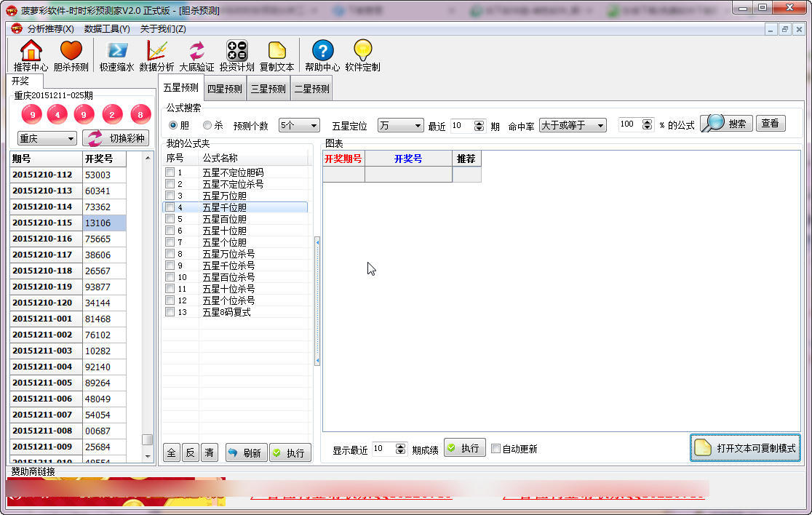The image size is (812, 515).
Task: Switch to the 四星预测 tab
Action: click(x=224, y=89)
